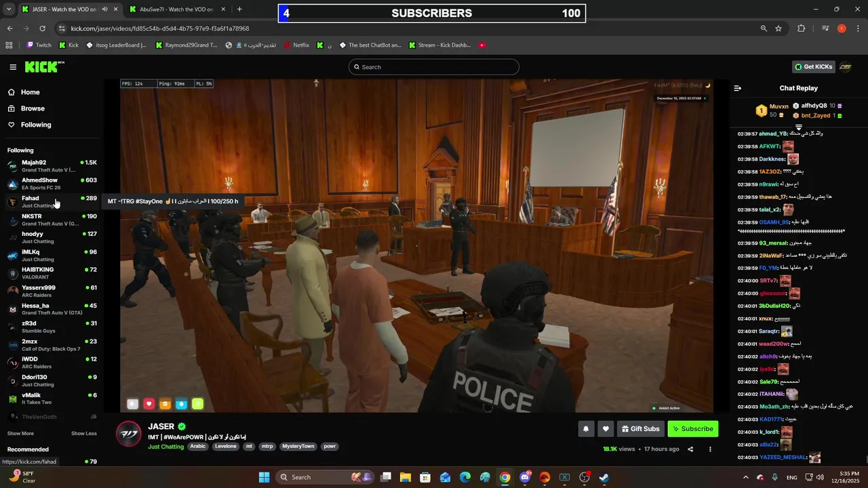Open the Twitch bookmark
868x488 pixels.
click(x=39, y=45)
